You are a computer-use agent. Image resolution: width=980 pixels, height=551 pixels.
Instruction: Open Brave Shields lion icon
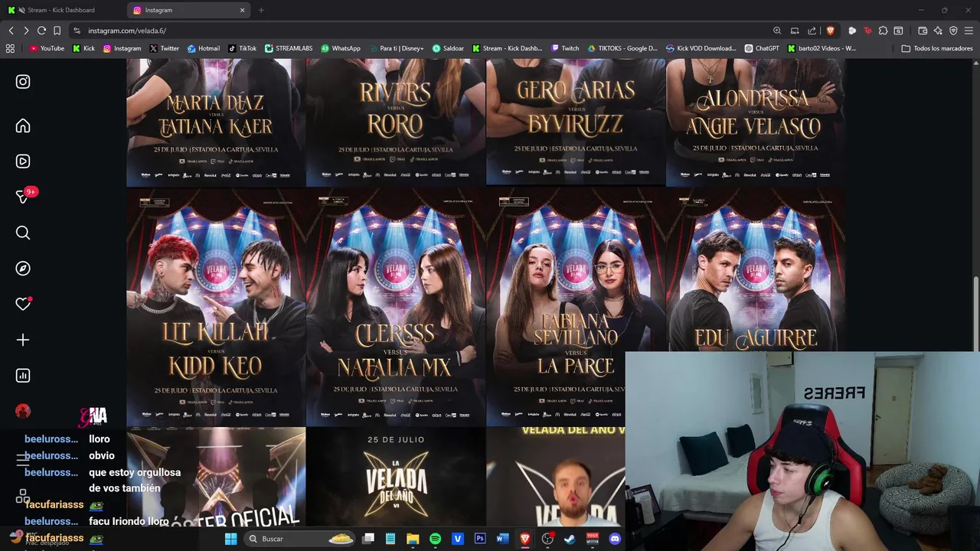click(x=831, y=31)
